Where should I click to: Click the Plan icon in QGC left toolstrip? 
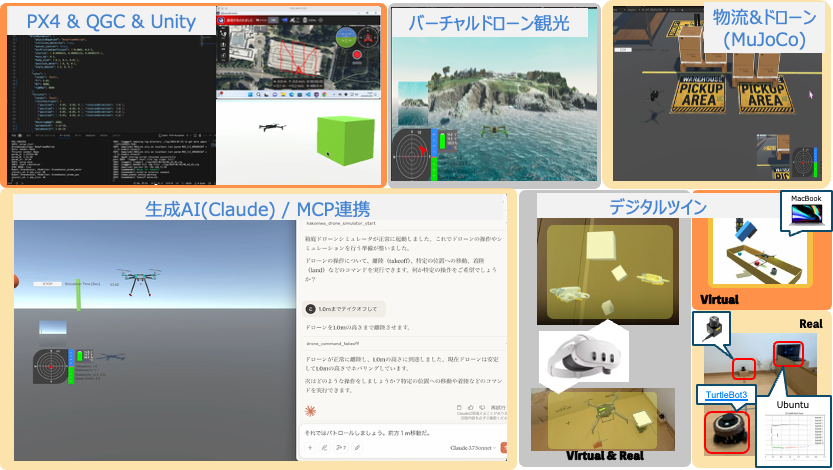tap(223, 34)
